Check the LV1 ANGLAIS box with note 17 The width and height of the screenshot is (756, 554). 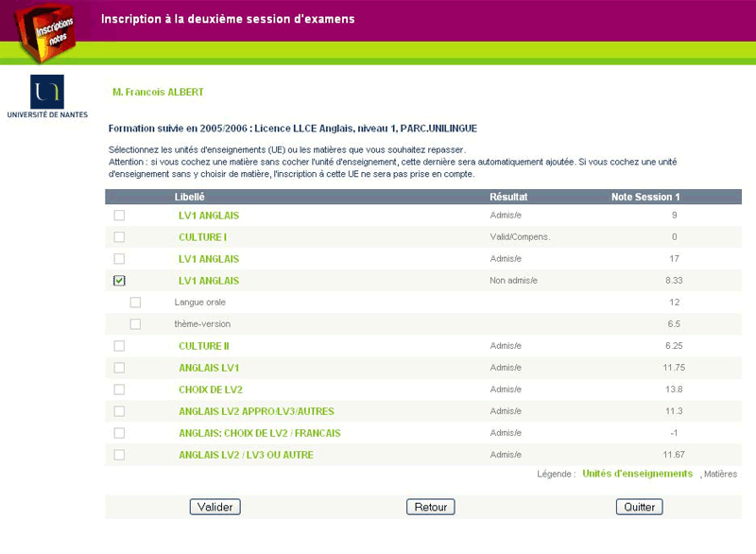click(119, 259)
